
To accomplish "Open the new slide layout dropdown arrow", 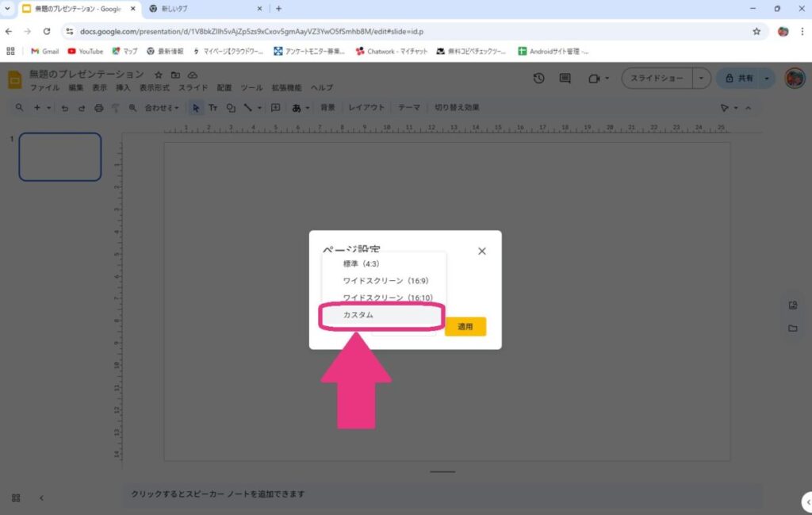I will coord(48,108).
